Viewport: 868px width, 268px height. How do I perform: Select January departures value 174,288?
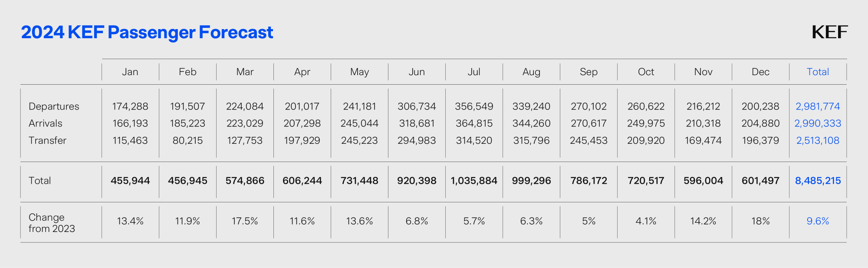[130, 106]
